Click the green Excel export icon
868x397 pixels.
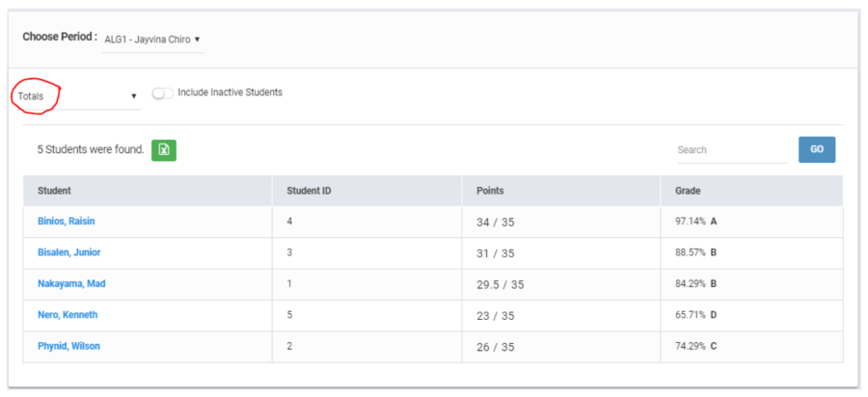164,149
